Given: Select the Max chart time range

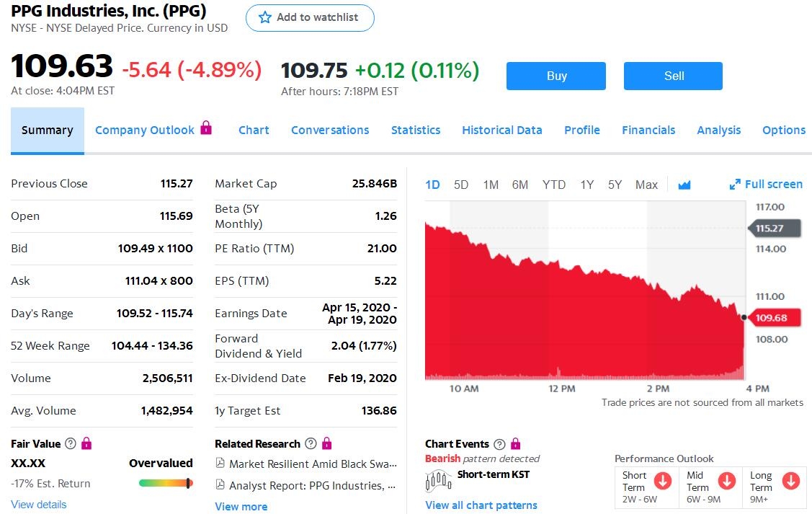Looking at the screenshot, I should point(646,185).
